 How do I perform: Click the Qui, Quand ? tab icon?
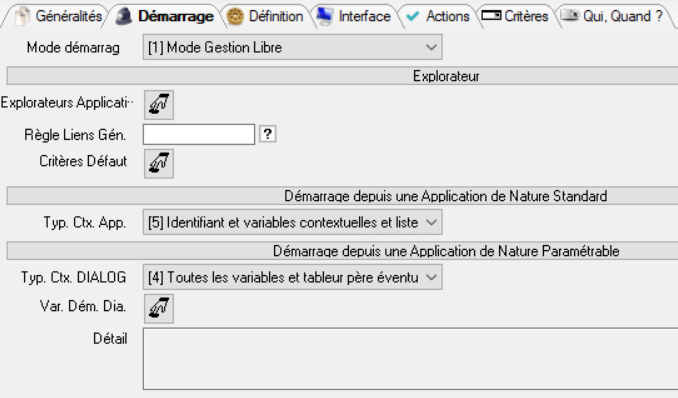click(x=570, y=16)
